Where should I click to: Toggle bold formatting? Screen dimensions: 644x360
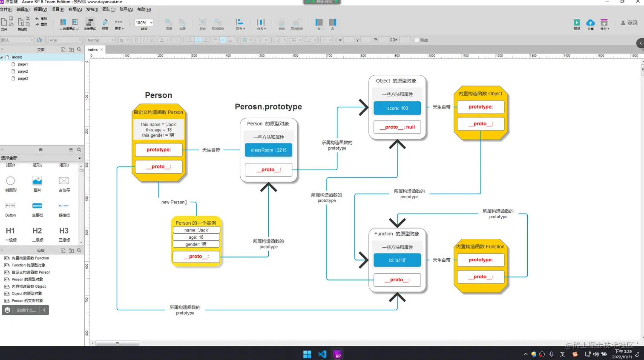(x=136, y=40)
